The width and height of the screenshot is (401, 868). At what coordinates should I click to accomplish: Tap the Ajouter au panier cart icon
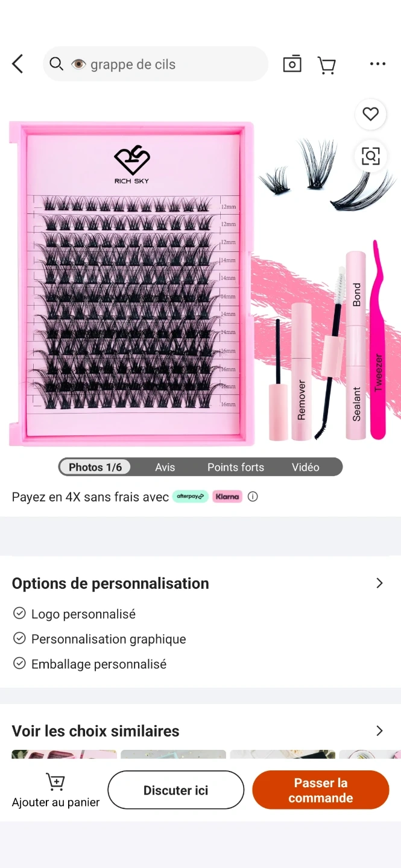55,782
